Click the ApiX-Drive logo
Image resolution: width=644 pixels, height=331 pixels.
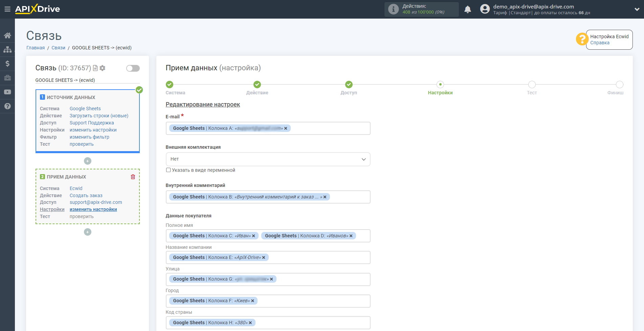pos(38,9)
